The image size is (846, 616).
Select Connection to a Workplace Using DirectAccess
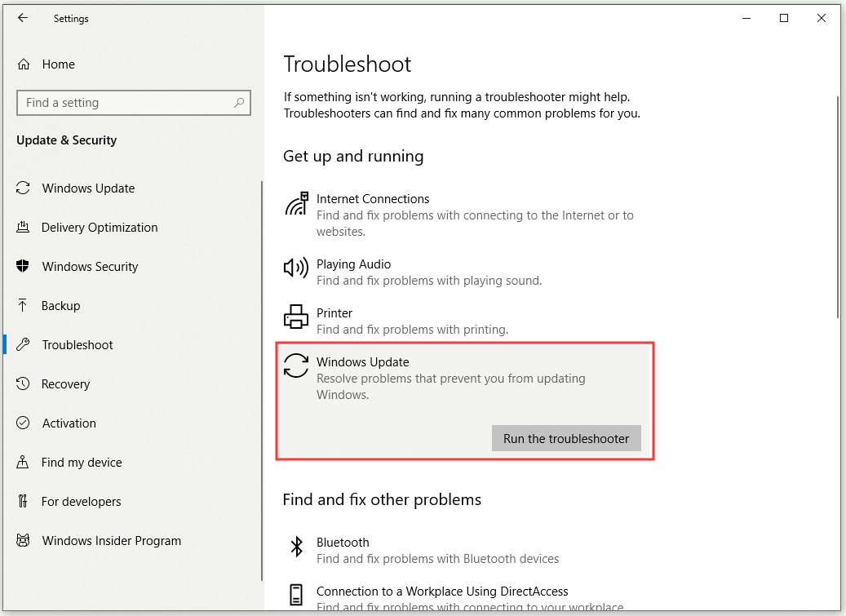[x=442, y=592]
